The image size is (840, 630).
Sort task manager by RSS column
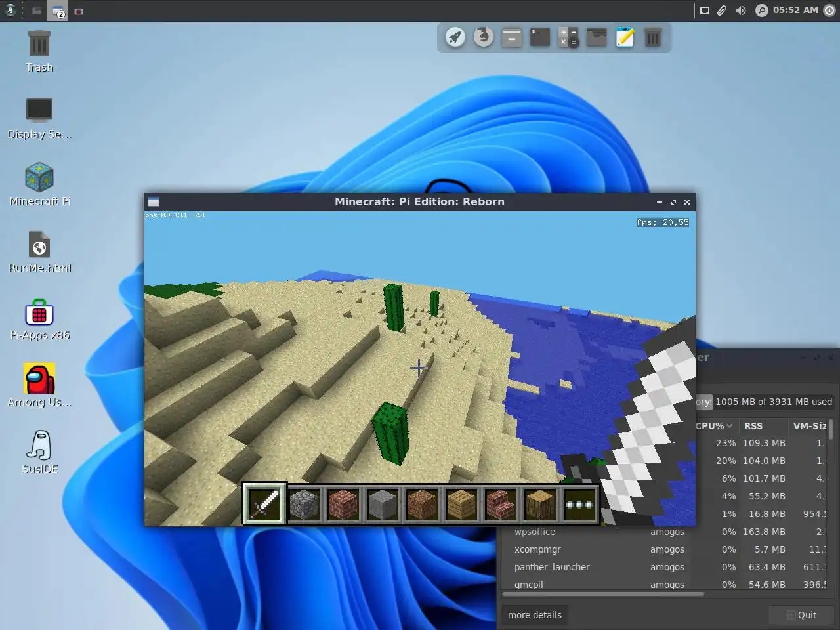pyautogui.click(x=763, y=426)
